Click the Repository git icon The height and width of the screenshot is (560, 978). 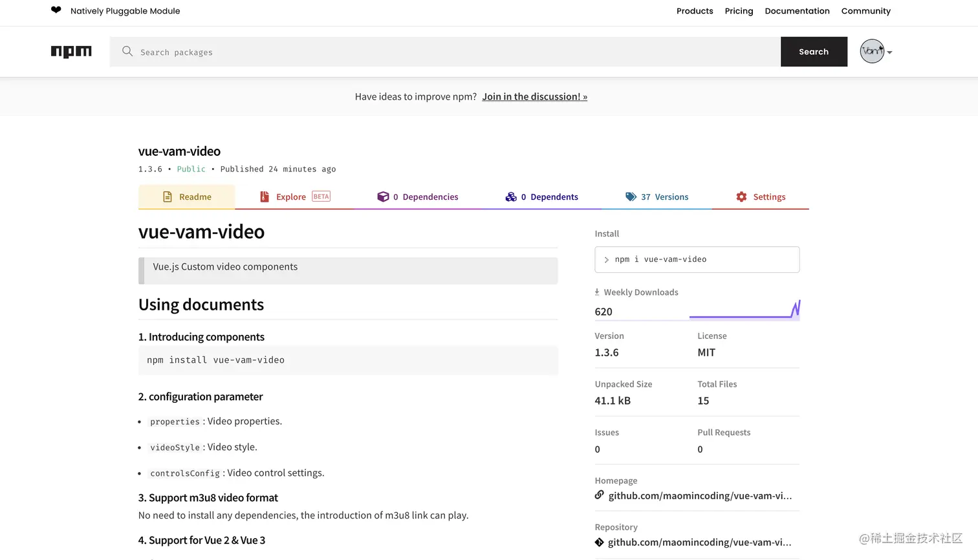coord(600,543)
